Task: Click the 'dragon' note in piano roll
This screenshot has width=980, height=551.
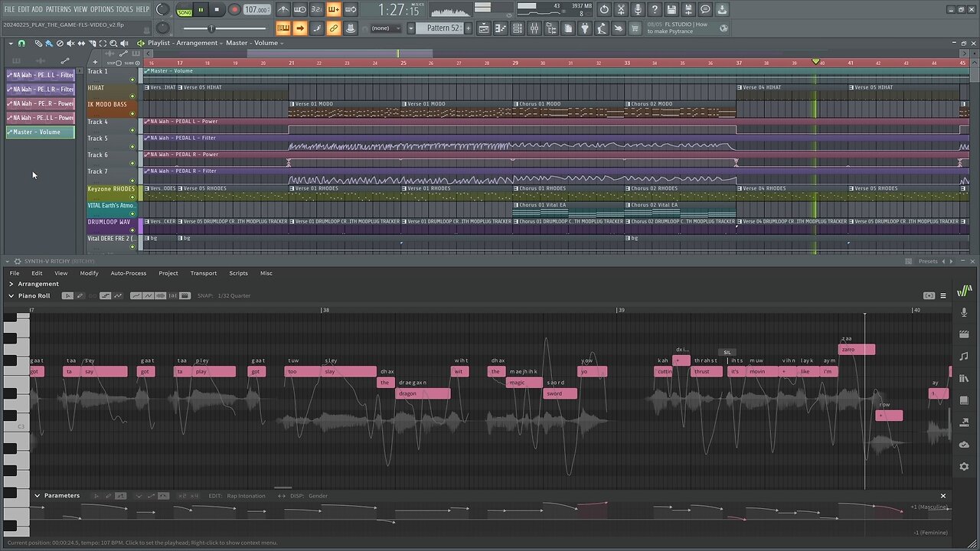Action: (x=423, y=393)
